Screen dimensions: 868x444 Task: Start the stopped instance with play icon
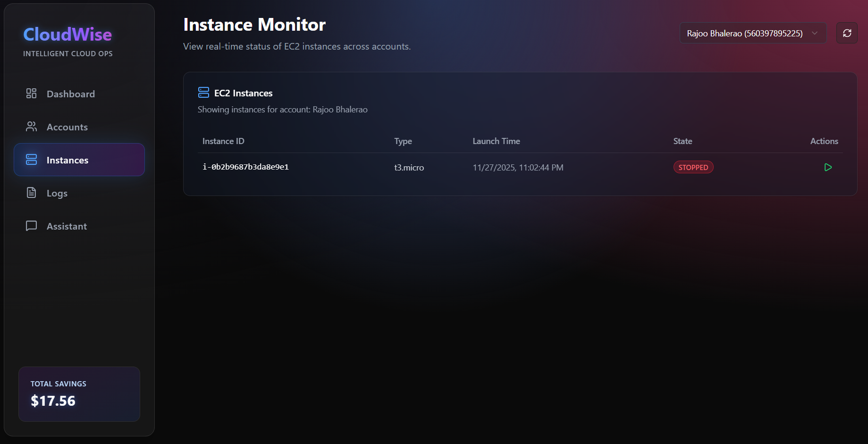[x=828, y=167]
